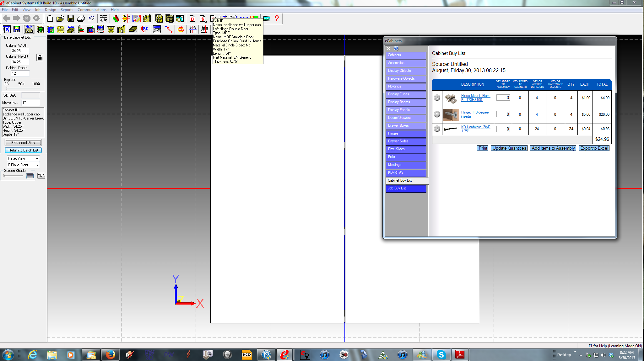Viewport: 644px width, 361px height.
Task: Click the undo arrow toolbar icon
Action: 91,19
